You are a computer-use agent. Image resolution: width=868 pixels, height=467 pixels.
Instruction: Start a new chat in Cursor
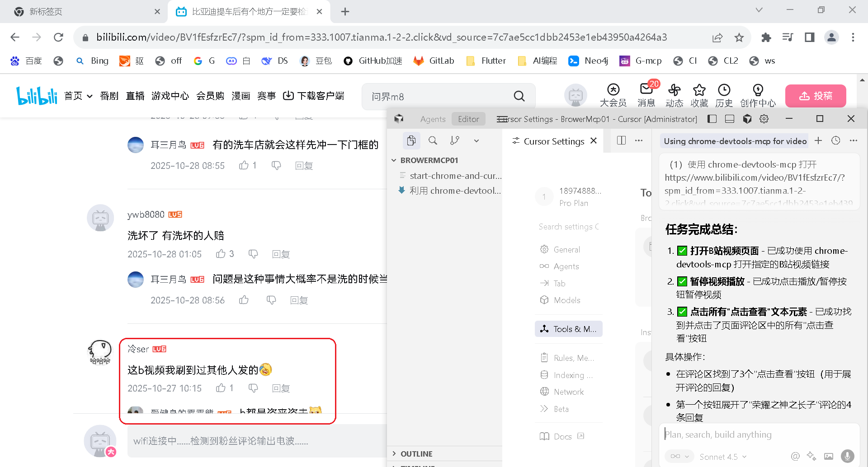(818, 140)
